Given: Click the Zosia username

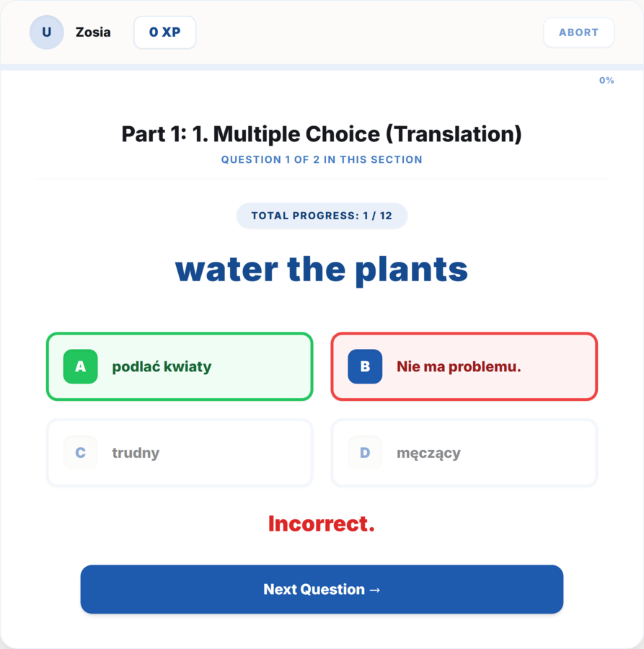Looking at the screenshot, I should click(93, 32).
